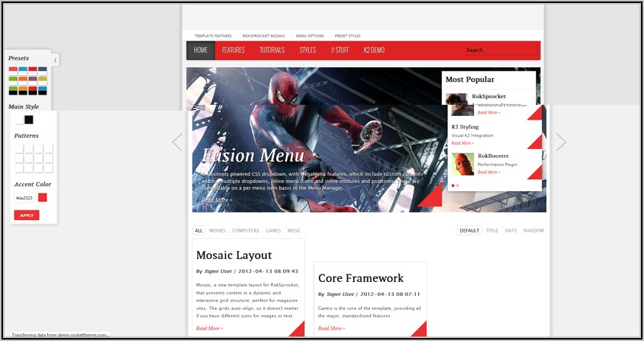Select the purple-on-white preset in second row
Image resolution: width=644 pixels, height=341 pixels.
click(32, 80)
